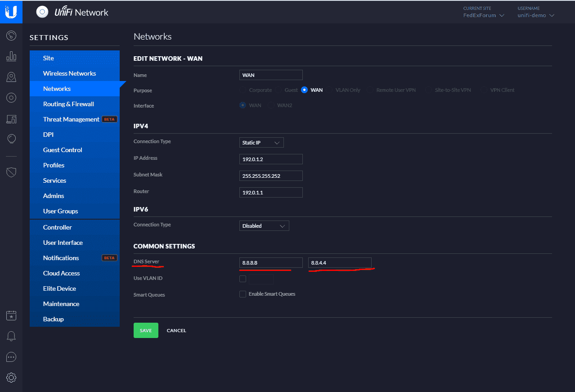Expand the Current Site FedExForum dropdown
The height and width of the screenshot is (392, 575).
coord(484,15)
